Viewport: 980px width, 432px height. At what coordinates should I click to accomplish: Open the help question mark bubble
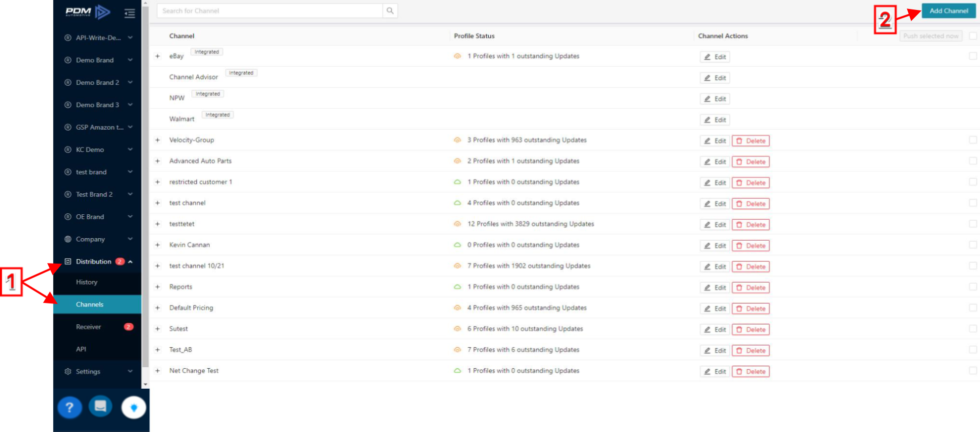click(70, 408)
